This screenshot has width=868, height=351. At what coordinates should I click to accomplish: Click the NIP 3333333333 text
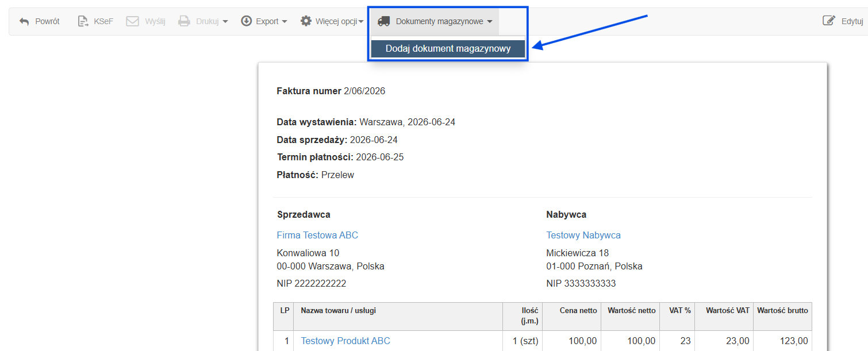pyautogui.click(x=581, y=283)
